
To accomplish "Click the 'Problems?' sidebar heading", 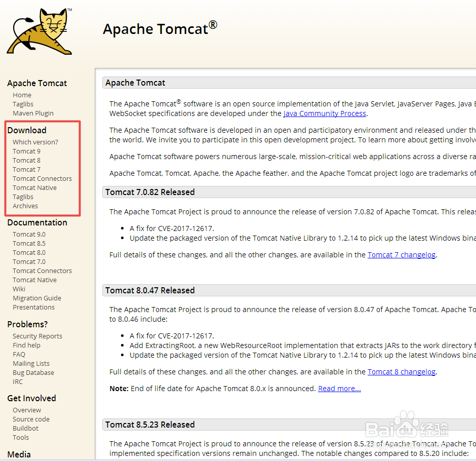I will [x=27, y=324].
